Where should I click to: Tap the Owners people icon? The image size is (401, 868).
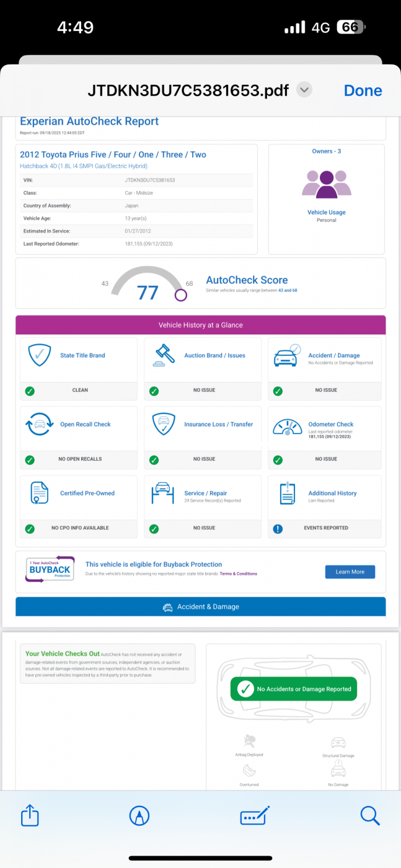coord(327,184)
